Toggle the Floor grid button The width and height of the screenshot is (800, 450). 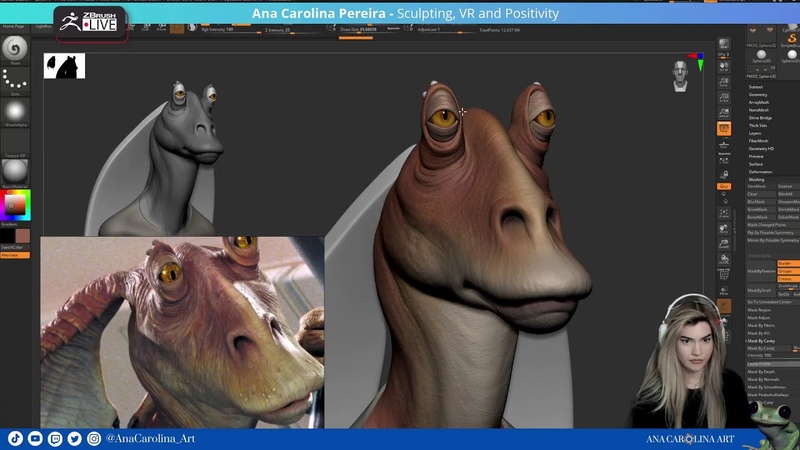(723, 145)
